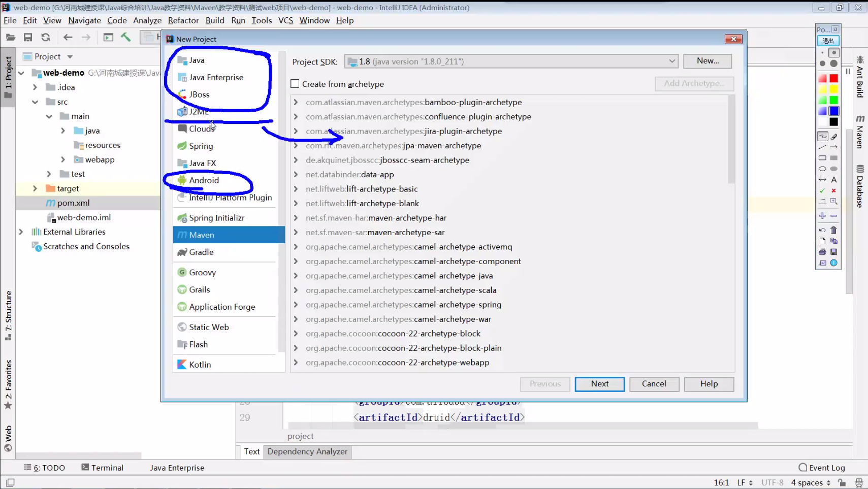The width and height of the screenshot is (868, 489).
Task: Expand the External Libraries node
Action: tap(21, 232)
